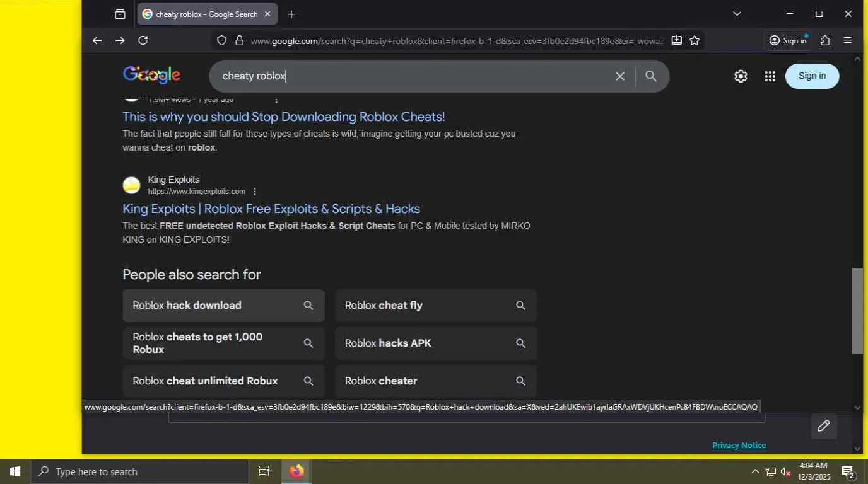This screenshot has width=868, height=484.
Task: Open Firefox application menu
Action: 848,40
